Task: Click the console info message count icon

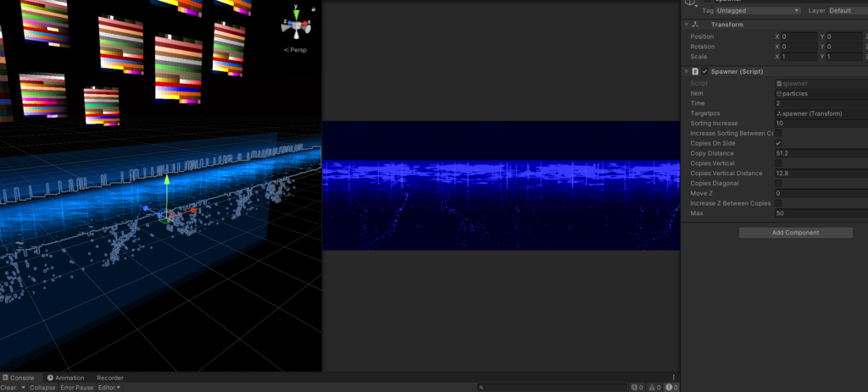Action: (635, 387)
